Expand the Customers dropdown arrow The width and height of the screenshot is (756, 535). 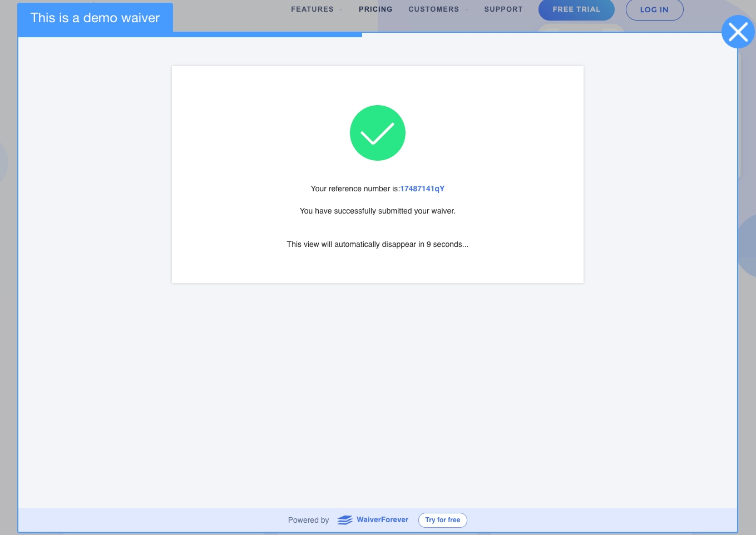[x=467, y=10]
